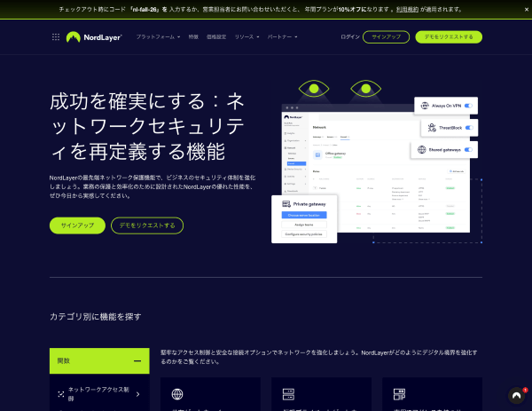Image resolution: width=532 pixels, height=411 pixels.
Task: Open the 利用規約 terms link
Action: pos(407,10)
